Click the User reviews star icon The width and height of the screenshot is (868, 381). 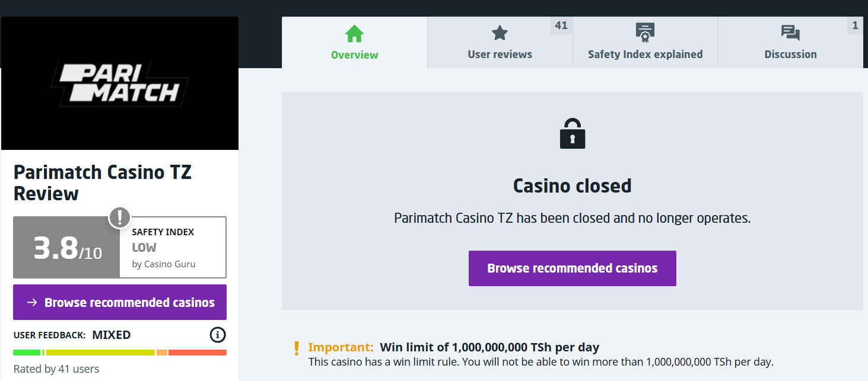pos(500,33)
